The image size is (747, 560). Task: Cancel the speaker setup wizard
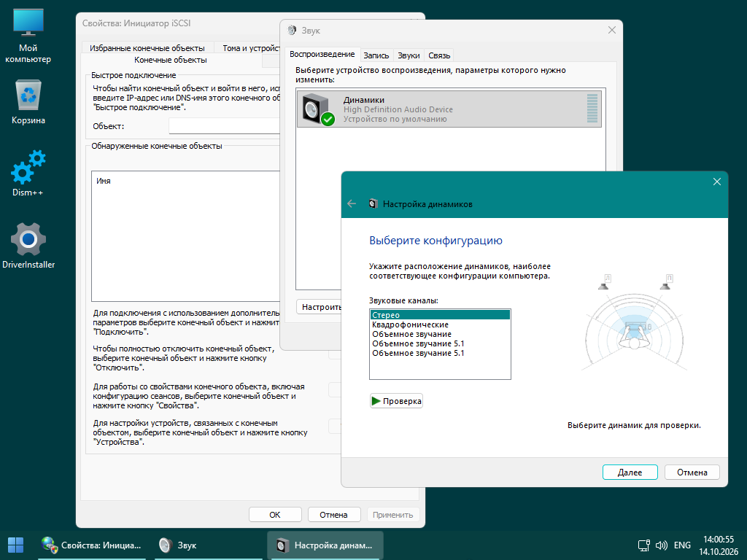(x=692, y=472)
